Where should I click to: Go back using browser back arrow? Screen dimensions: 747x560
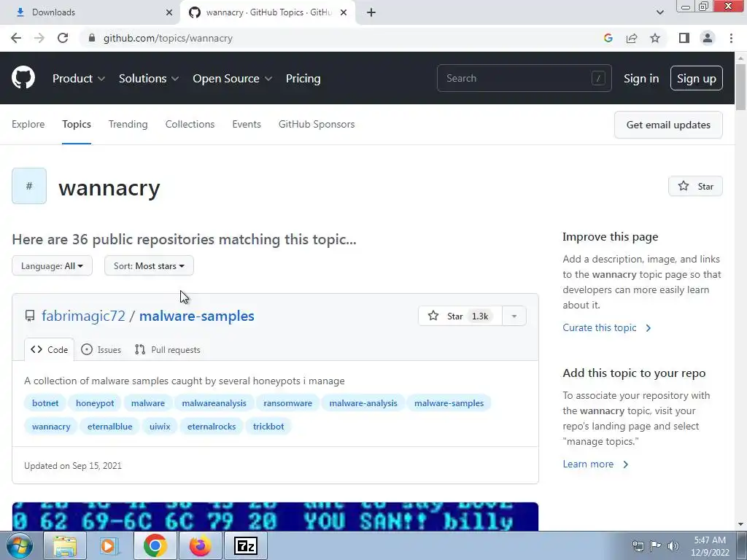point(16,38)
